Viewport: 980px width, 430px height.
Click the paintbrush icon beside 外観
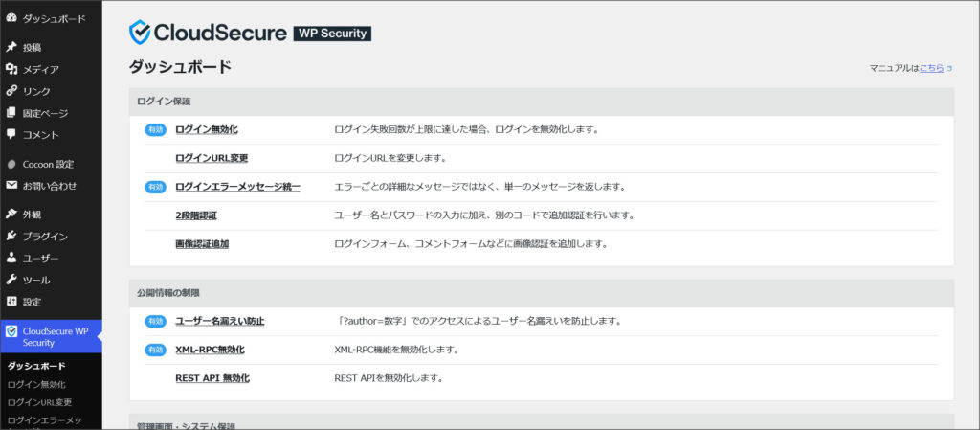tap(11, 215)
